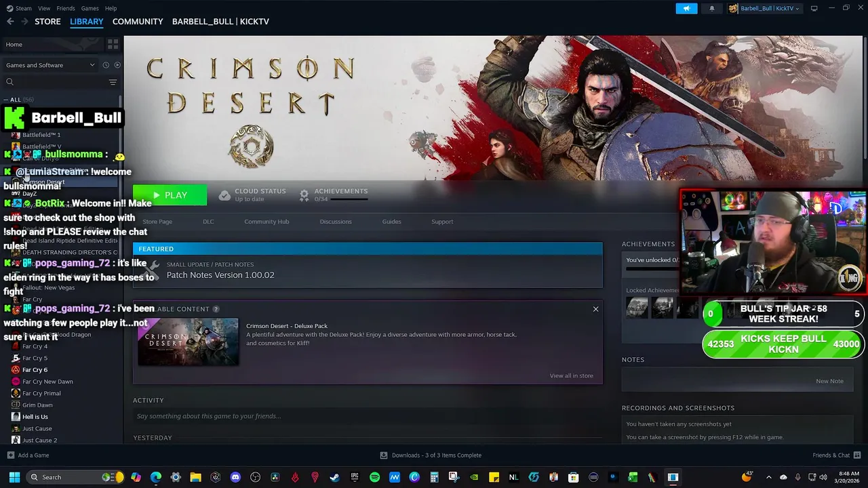The height and width of the screenshot is (488, 868).
Task: Click Home in library sidebar
Action: coord(53,44)
